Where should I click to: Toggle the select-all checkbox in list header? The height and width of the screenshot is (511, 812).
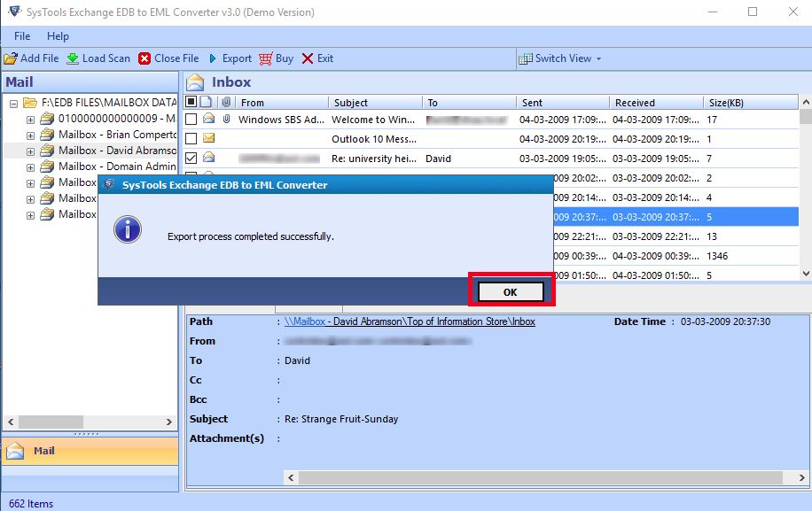191,101
